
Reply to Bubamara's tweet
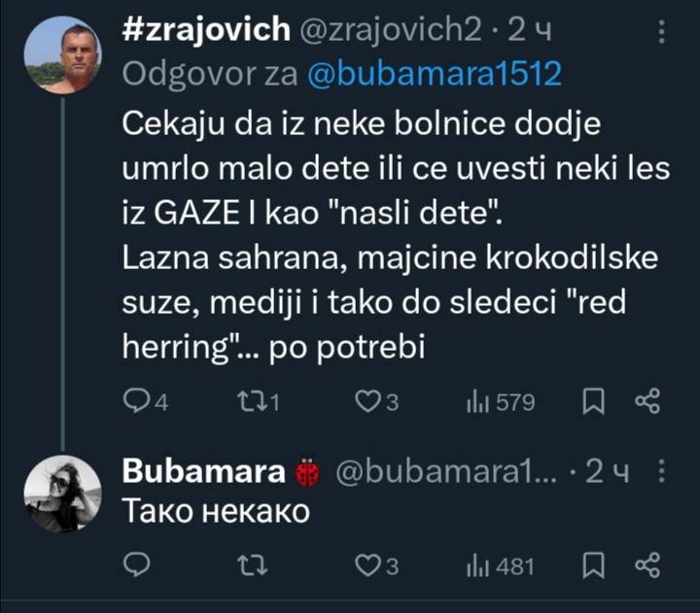pyautogui.click(x=139, y=565)
